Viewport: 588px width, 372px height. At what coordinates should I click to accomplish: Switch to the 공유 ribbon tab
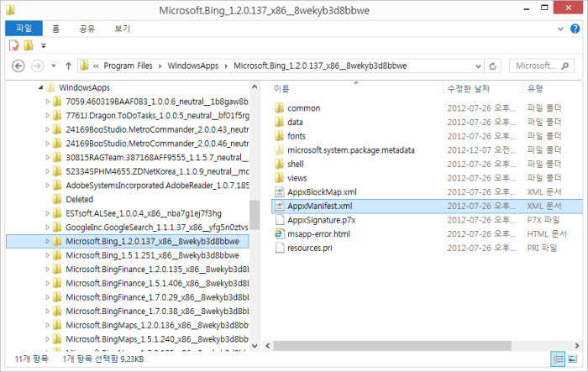[x=87, y=29]
